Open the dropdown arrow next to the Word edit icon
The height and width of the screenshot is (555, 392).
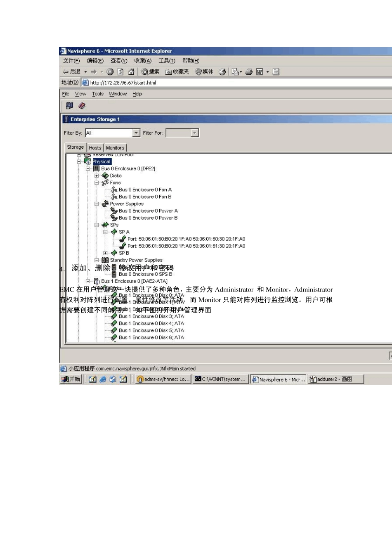pyautogui.click(x=267, y=72)
